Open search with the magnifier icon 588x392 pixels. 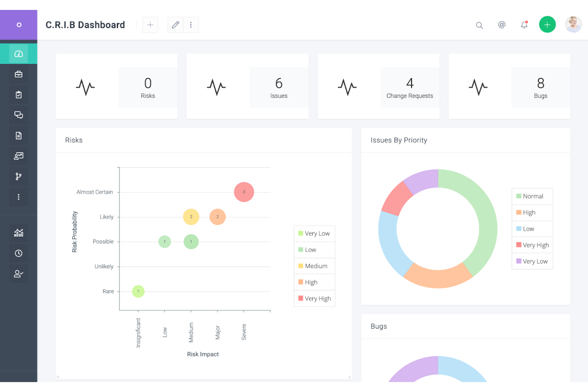tap(480, 25)
